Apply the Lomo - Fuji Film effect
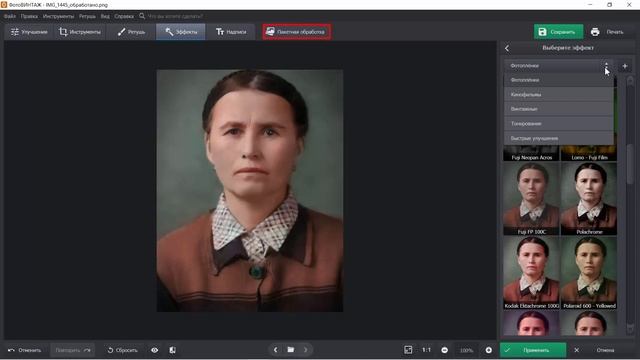The height and width of the screenshot is (360, 640). click(589, 153)
